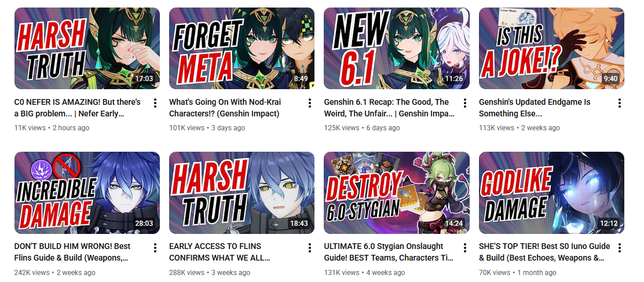Open title 'SHE'S TOP TIER! Best S0 Iuno Guide'
This screenshot has height=282, width=644.
(544, 252)
